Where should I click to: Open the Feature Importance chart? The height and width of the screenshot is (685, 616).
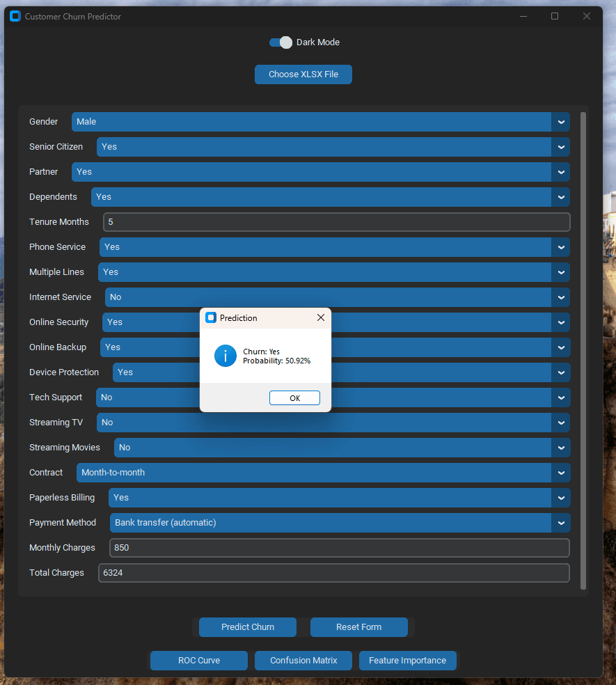point(408,661)
